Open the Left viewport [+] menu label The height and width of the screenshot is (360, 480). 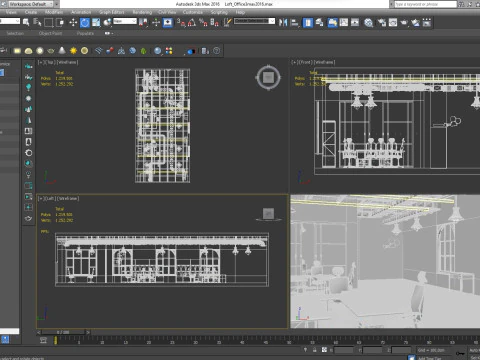pyautogui.click(x=41, y=198)
